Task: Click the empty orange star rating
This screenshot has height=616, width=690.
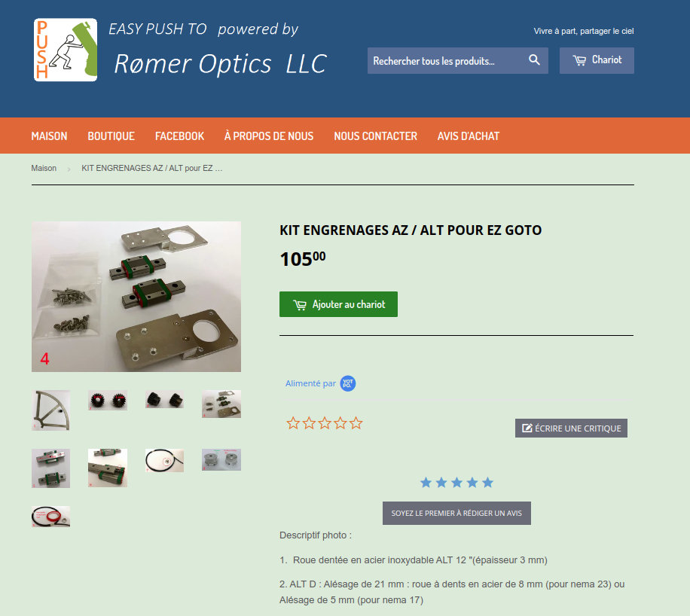Action: click(x=325, y=423)
